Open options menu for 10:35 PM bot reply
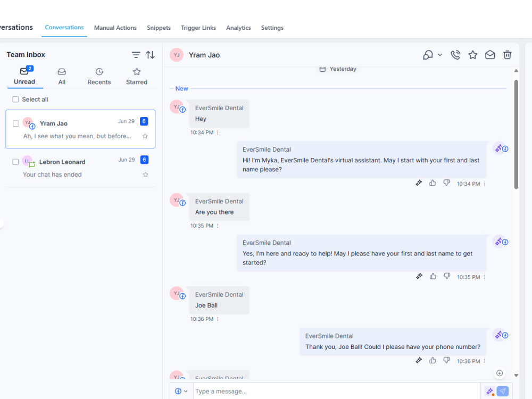 (484, 277)
